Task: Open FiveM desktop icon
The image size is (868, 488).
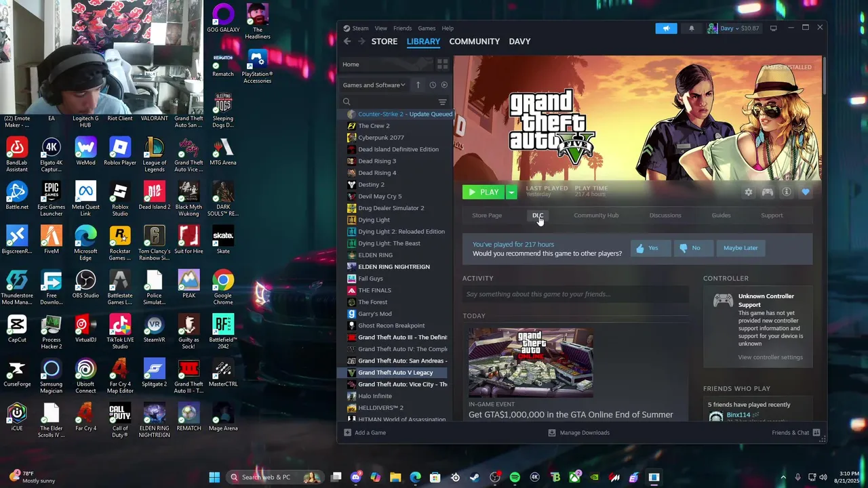Action: [52, 240]
